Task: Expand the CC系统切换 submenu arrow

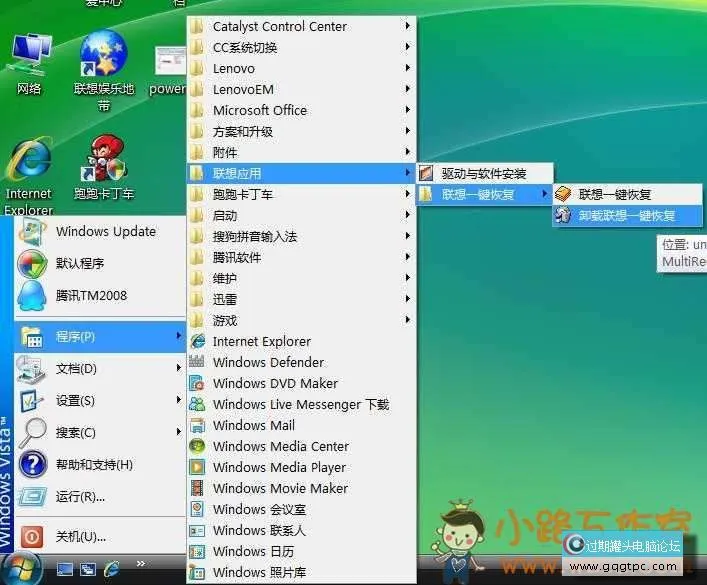Action: (x=407, y=47)
